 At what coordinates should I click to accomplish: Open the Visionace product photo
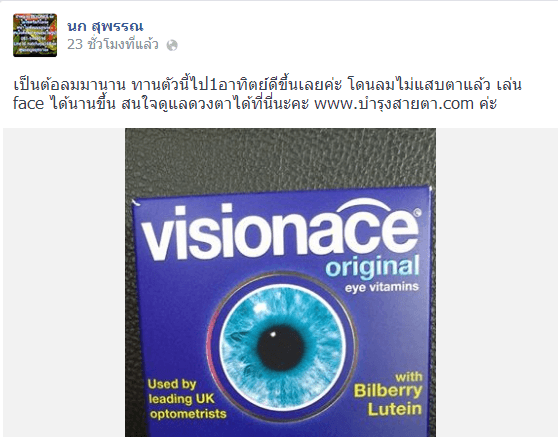(280, 283)
